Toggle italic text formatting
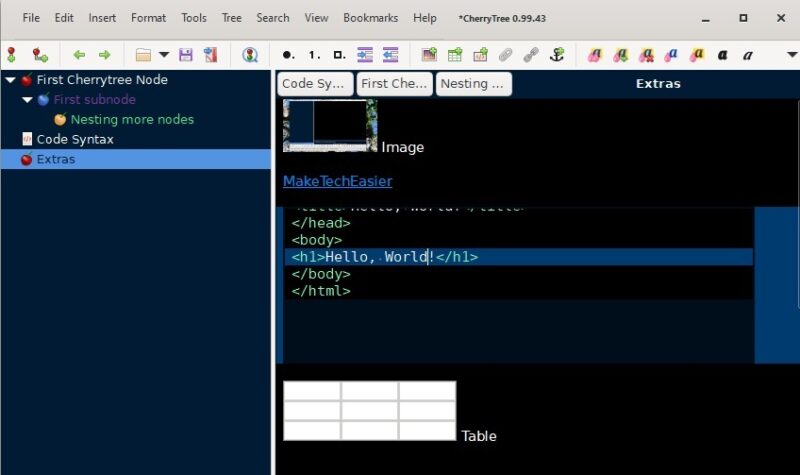 pos(748,55)
